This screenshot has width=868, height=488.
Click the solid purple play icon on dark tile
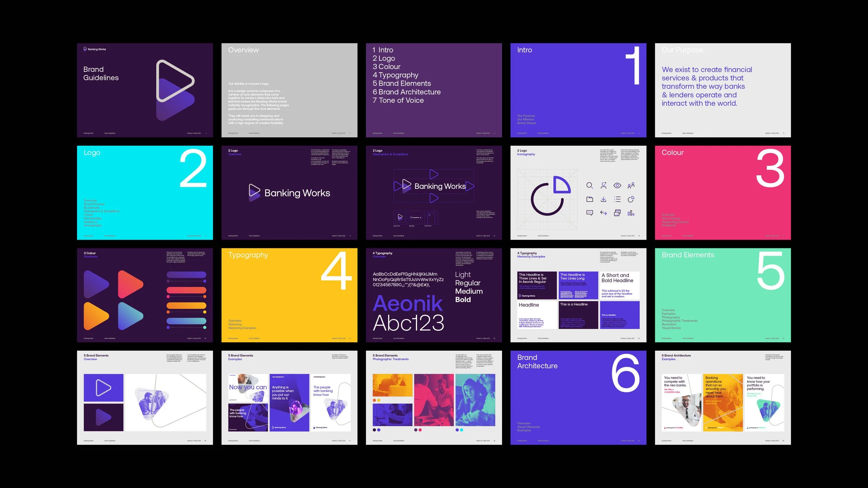point(103,417)
